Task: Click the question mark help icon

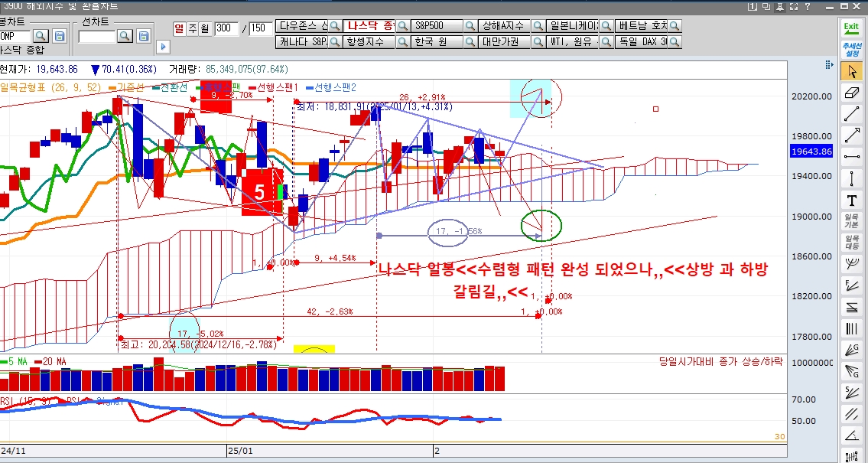Action: tap(808, 7)
